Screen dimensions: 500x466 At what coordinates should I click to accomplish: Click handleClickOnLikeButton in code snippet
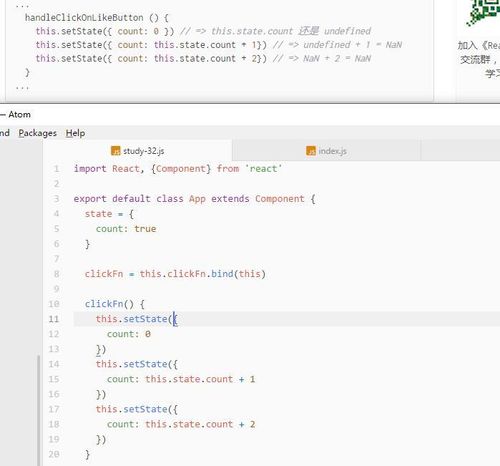[x=84, y=18]
